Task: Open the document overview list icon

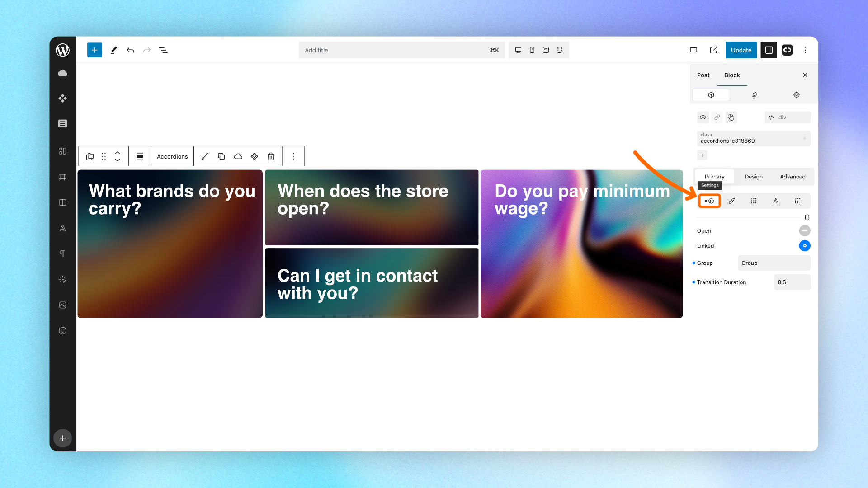Action: tap(163, 50)
